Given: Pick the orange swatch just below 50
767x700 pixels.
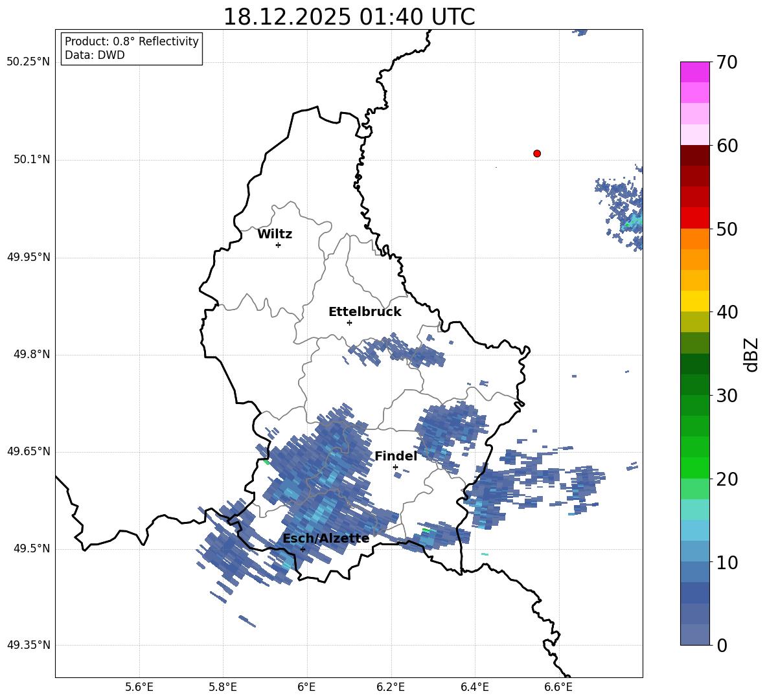Looking at the screenshot, I should 694,239.
